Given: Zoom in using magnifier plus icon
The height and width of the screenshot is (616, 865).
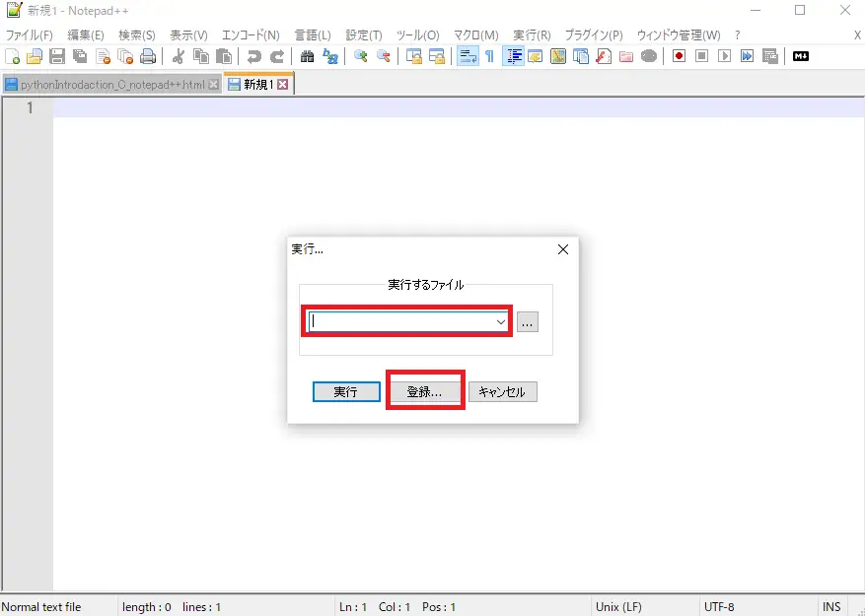Looking at the screenshot, I should [360, 56].
